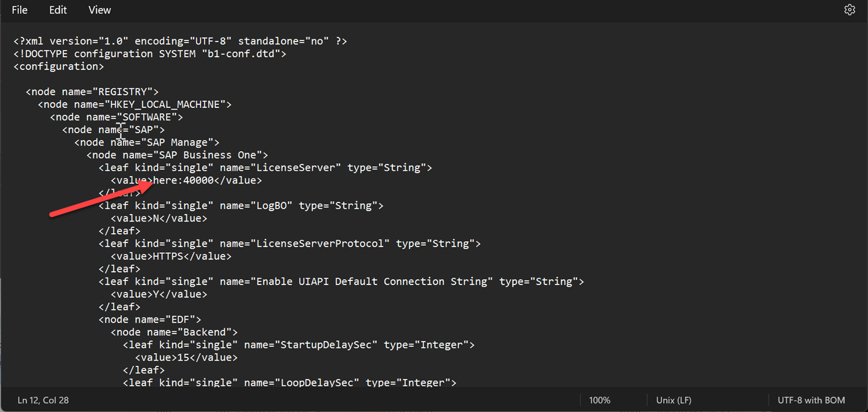Click the HKEY_LOCAL_MACHINE node line
868x412 pixels.
134,104
